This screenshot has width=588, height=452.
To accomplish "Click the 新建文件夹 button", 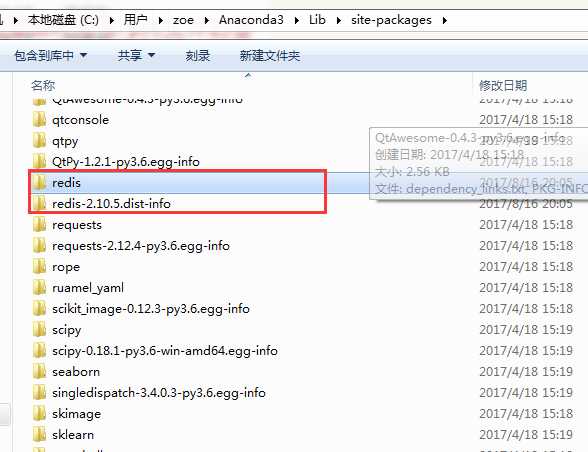I will pos(270,56).
